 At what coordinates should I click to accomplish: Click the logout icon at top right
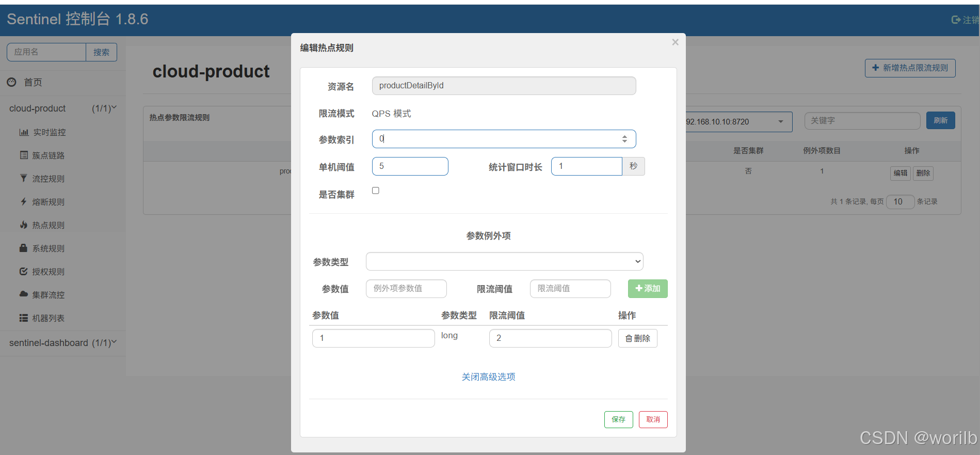click(x=956, y=20)
